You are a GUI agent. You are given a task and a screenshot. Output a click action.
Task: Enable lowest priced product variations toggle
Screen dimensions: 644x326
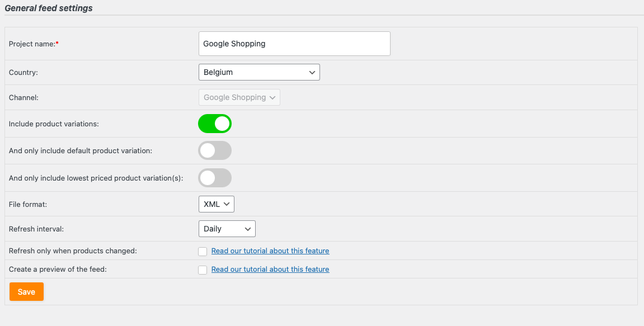[215, 178]
